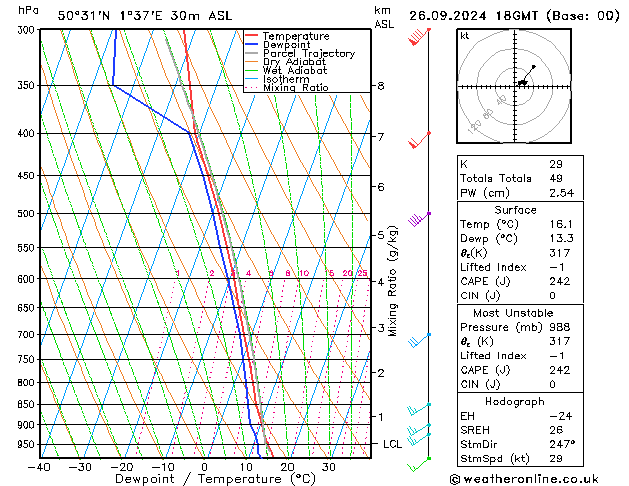Click the 8 km altitude label
Viewport: 629px width, 486px height.
(381, 86)
